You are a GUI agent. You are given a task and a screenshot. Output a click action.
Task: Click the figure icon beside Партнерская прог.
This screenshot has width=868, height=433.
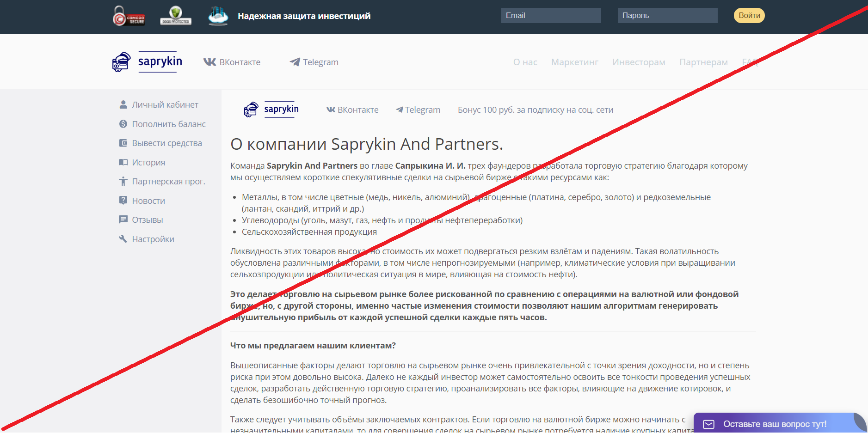[123, 181]
